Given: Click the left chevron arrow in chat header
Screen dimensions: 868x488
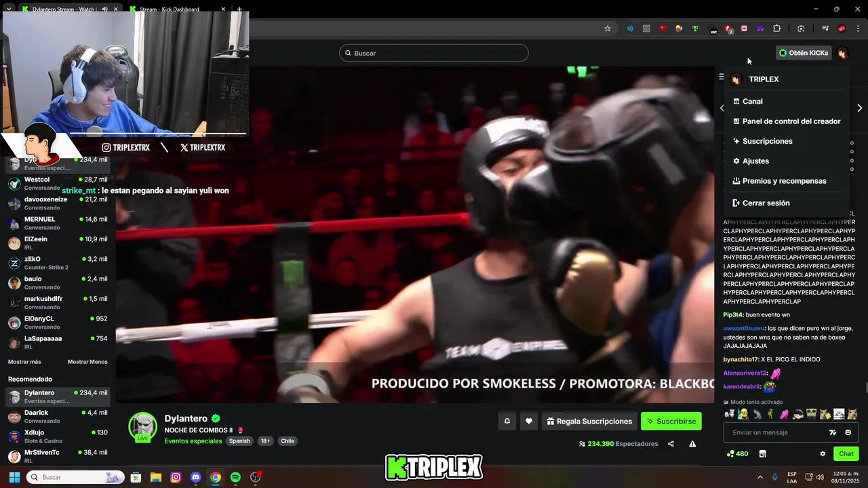Looking at the screenshot, I should 722,108.
